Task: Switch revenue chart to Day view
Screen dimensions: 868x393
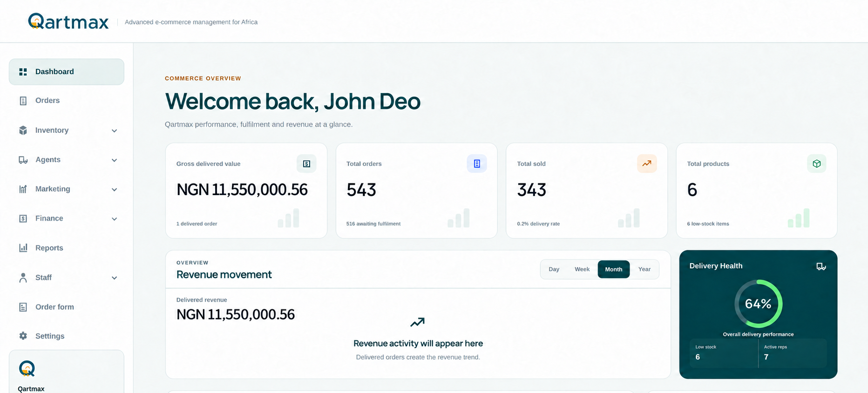Action: (554, 269)
